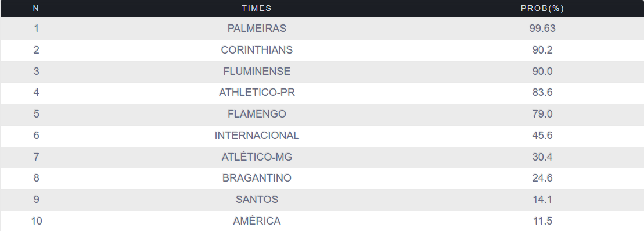This screenshot has width=644, height=231.
Task: Select the 45.6 probability value
Action: (x=542, y=136)
